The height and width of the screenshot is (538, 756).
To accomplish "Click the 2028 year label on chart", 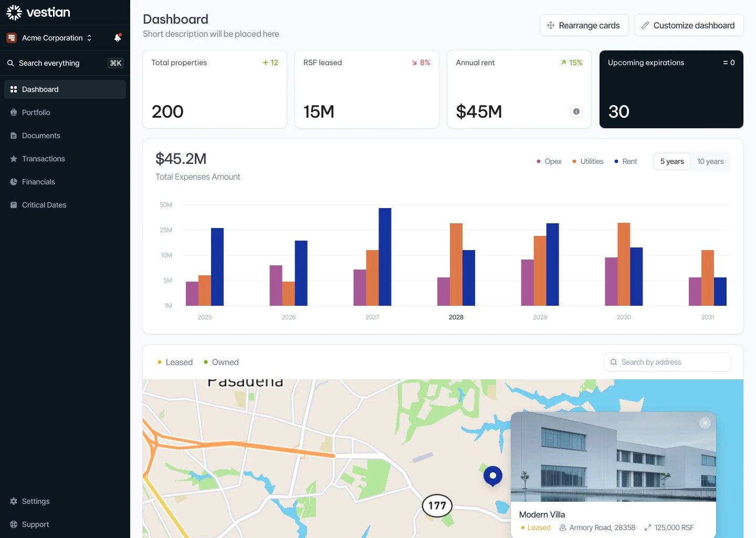I will [x=456, y=317].
